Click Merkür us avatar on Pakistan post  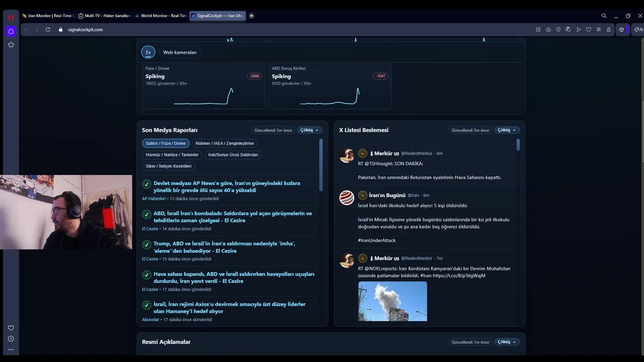347,156
